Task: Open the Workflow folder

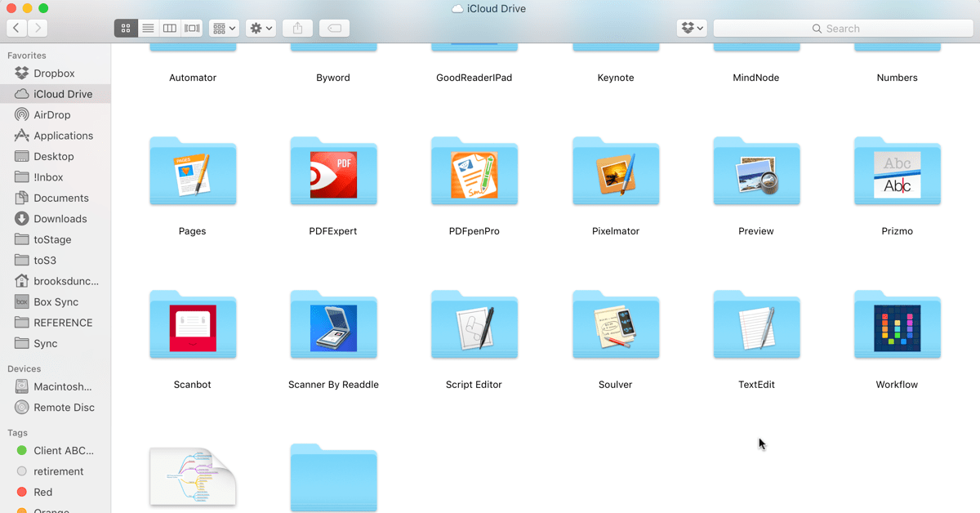Action: point(897,326)
